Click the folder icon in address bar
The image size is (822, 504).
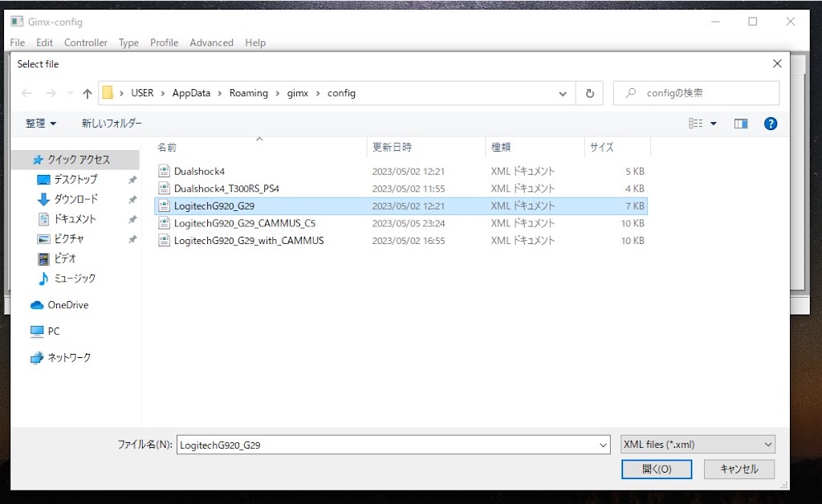(108, 93)
